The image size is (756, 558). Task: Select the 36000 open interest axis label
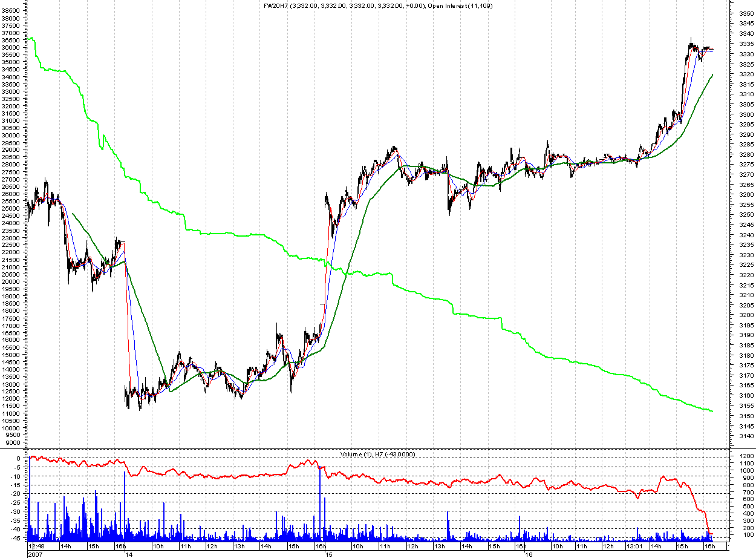coord(11,47)
